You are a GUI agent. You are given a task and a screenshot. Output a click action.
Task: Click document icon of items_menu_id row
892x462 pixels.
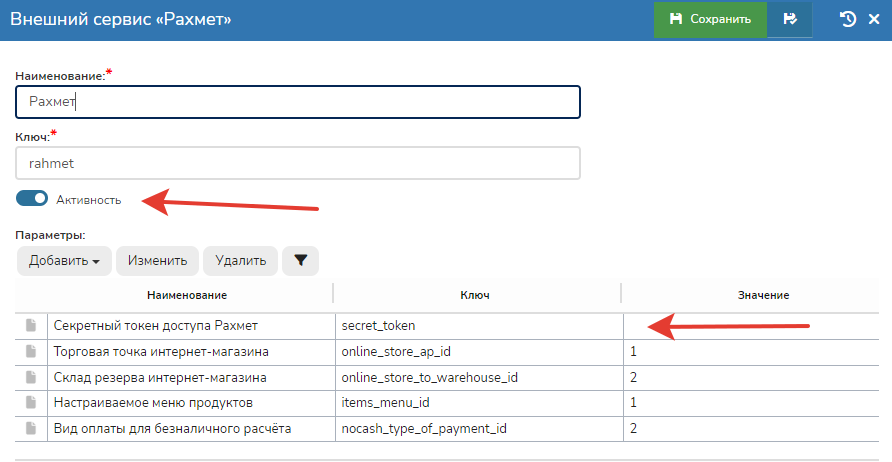[x=31, y=403]
